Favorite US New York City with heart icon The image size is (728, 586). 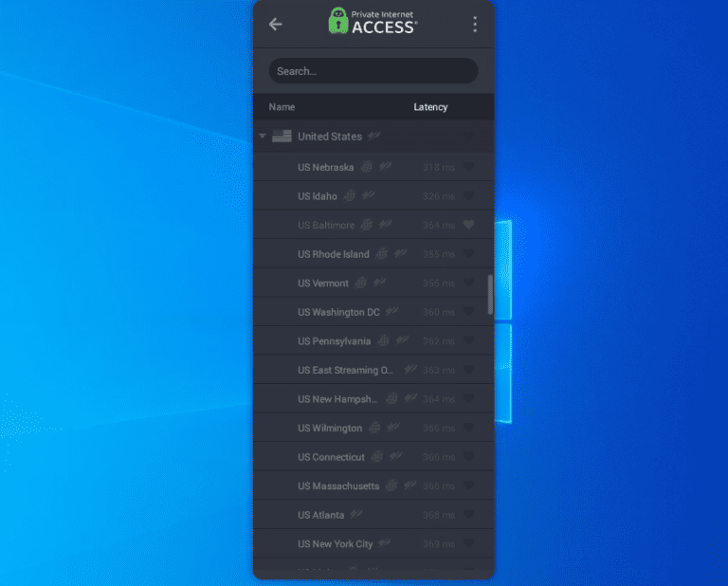468,543
